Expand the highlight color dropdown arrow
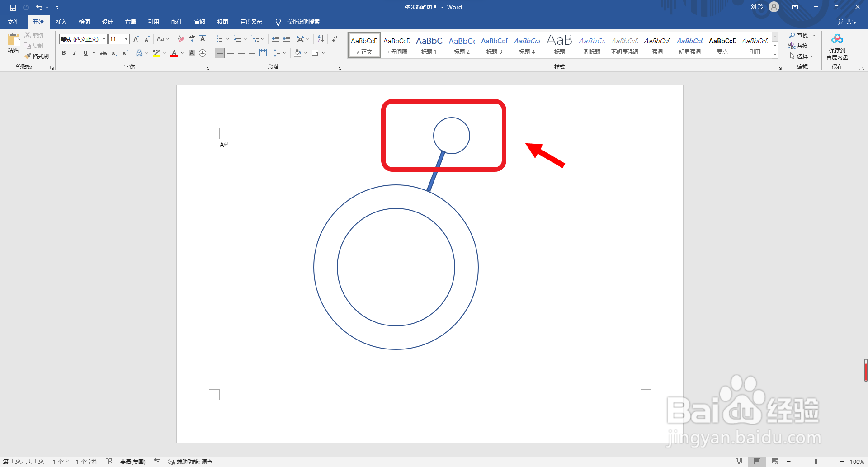Image resolution: width=868 pixels, height=467 pixels. pyautogui.click(x=165, y=53)
